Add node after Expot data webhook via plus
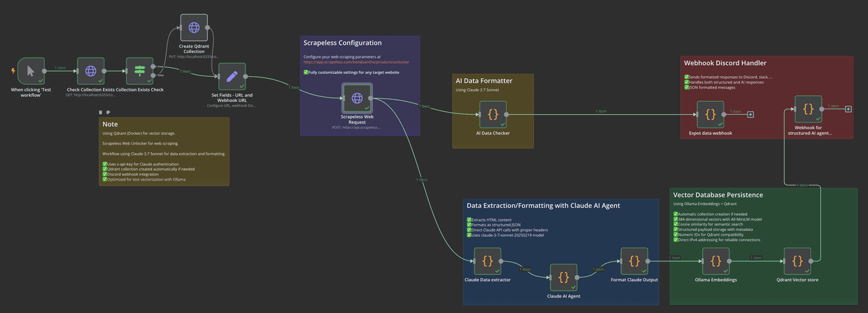 (x=750, y=114)
